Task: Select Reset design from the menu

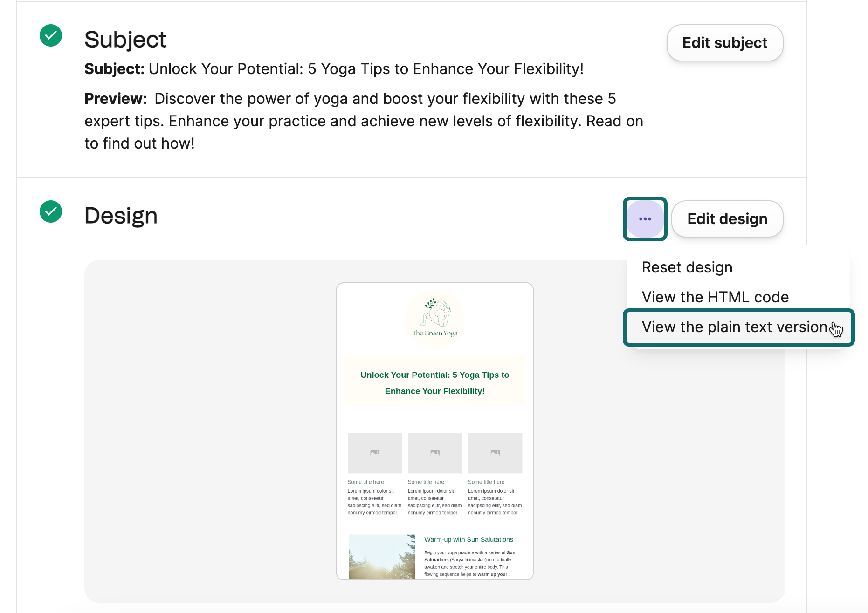Action: coord(687,267)
